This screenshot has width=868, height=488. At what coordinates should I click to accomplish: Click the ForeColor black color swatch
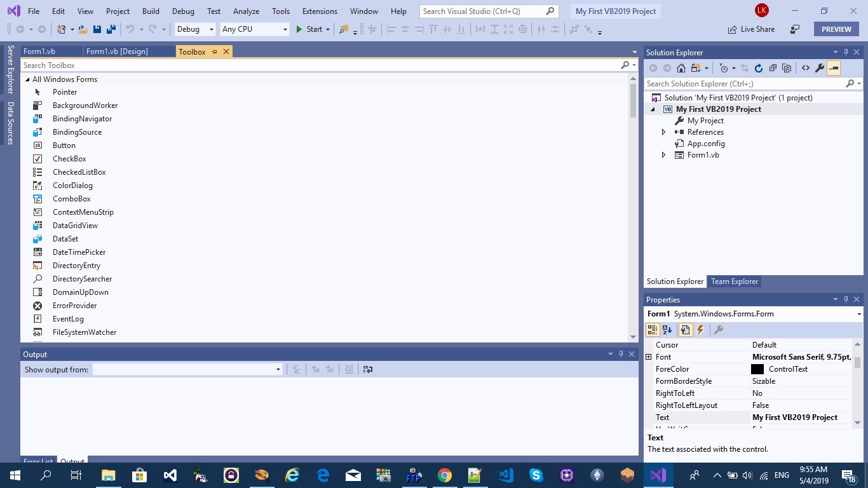(x=757, y=369)
